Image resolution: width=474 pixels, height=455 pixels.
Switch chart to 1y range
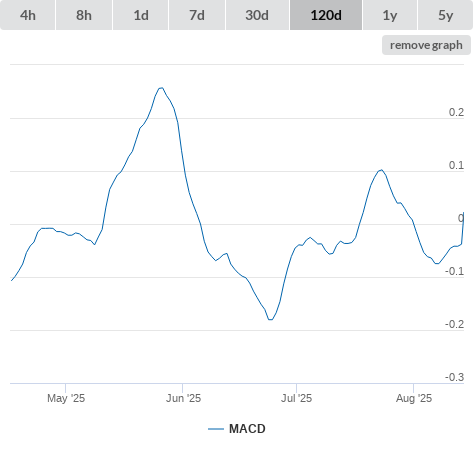click(x=390, y=15)
